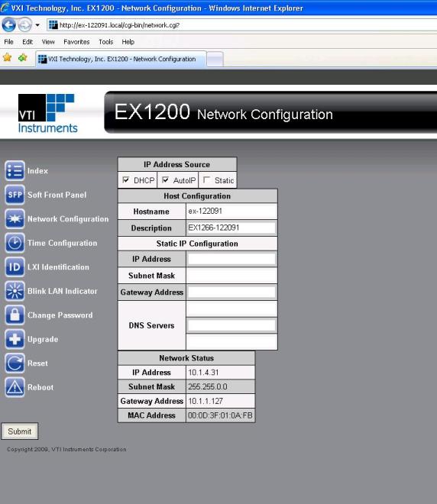Screen dimensions: 437x504
Task: Expand the recent pages dropdown arrow
Action: tap(37, 25)
